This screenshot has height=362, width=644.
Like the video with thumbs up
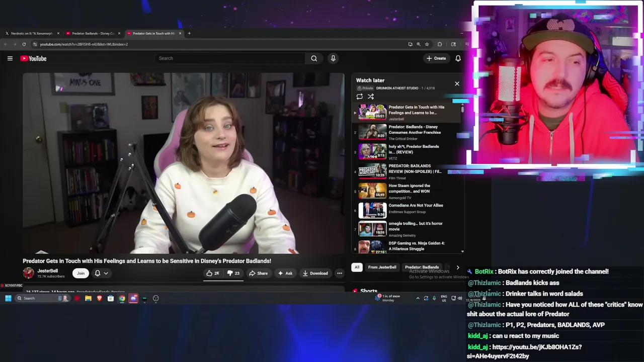point(213,273)
